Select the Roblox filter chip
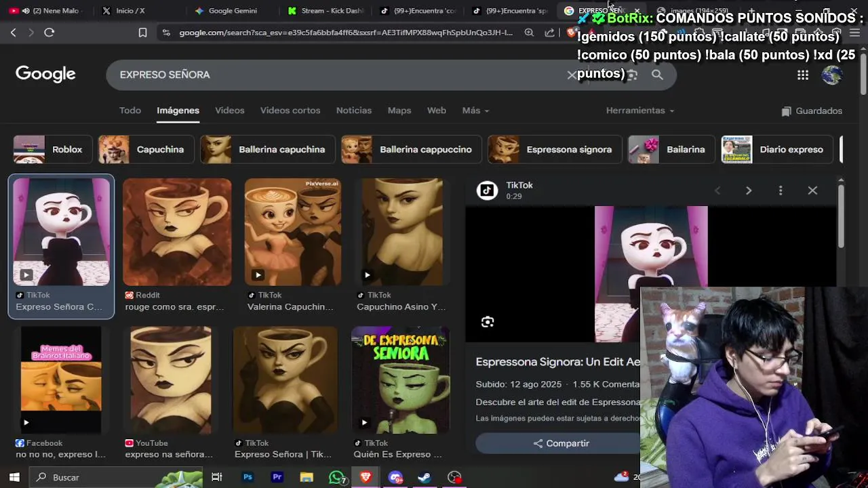 click(52, 150)
